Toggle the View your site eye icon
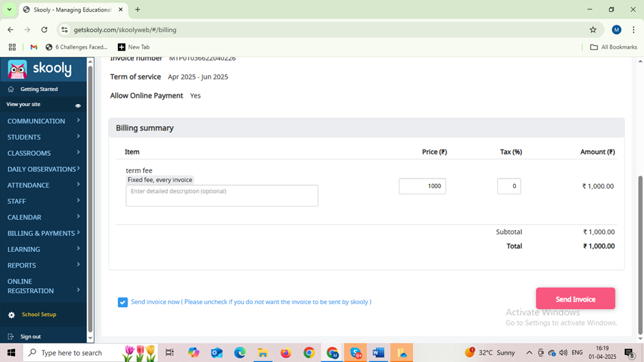This screenshot has width=644, height=362. pyautogui.click(x=77, y=105)
